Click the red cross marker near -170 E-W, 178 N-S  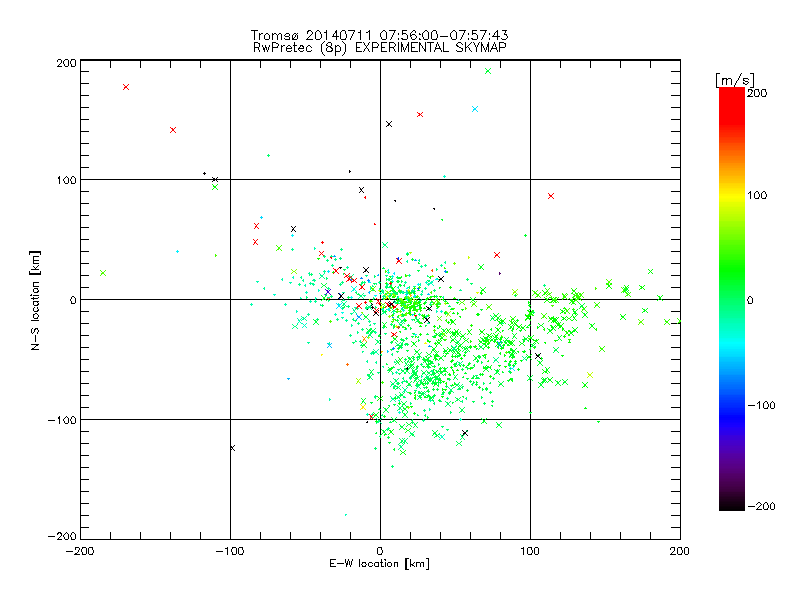coord(126,87)
